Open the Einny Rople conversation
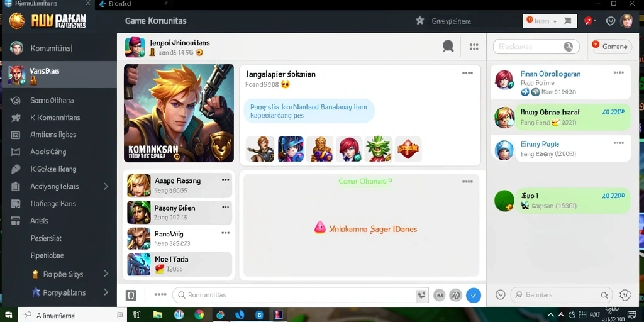This screenshot has width=644, height=322. click(561, 149)
